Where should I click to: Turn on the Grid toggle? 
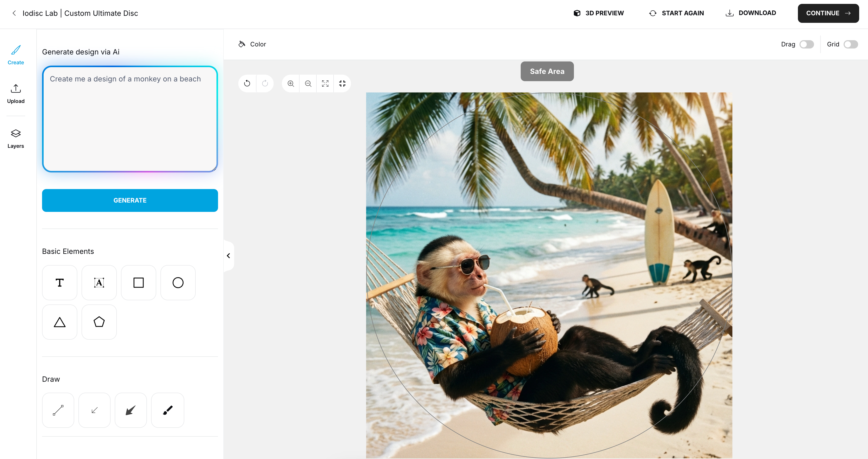[x=850, y=44]
